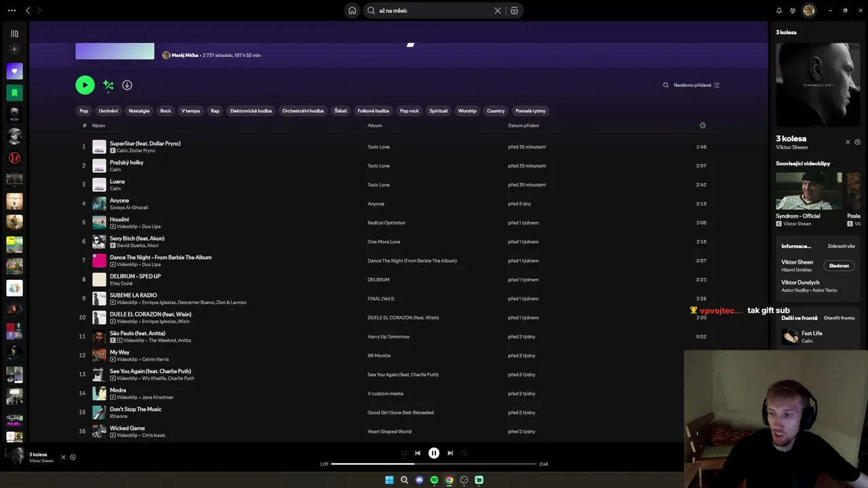Screen dimensions: 868x488
Task: Open the notifications bell
Action: 779,11
